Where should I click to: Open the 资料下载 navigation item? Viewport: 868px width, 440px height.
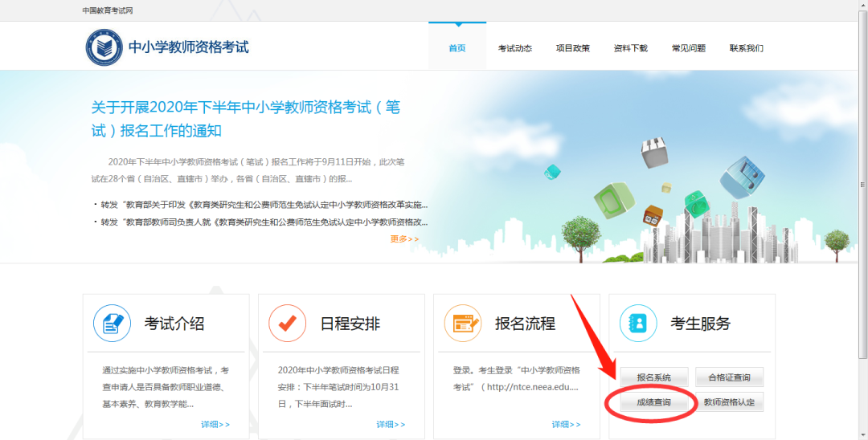tap(631, 48)
